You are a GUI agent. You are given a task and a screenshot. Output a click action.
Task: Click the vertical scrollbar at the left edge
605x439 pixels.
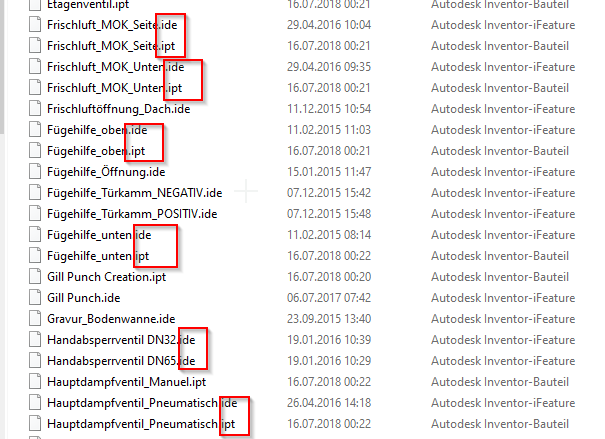tap(2, 66)
